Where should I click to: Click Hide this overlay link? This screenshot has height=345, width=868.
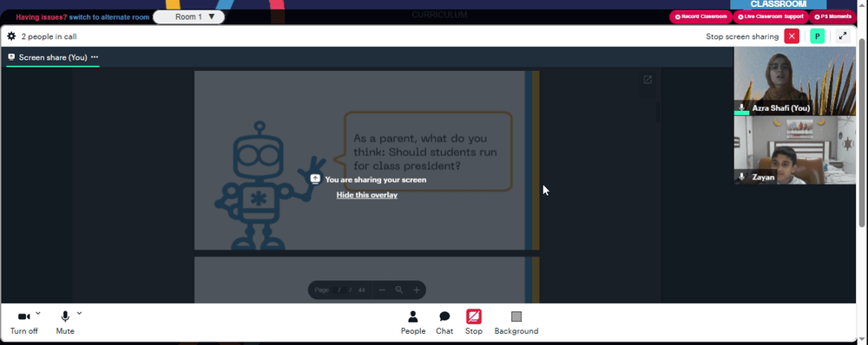[x=367, y=195]
